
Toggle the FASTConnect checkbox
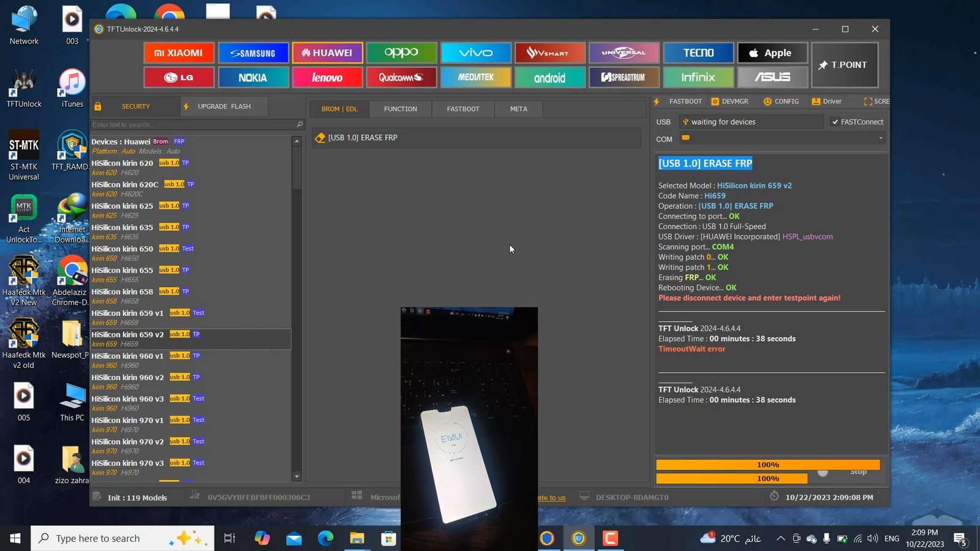pyautogui.click(x=835, y=122)
